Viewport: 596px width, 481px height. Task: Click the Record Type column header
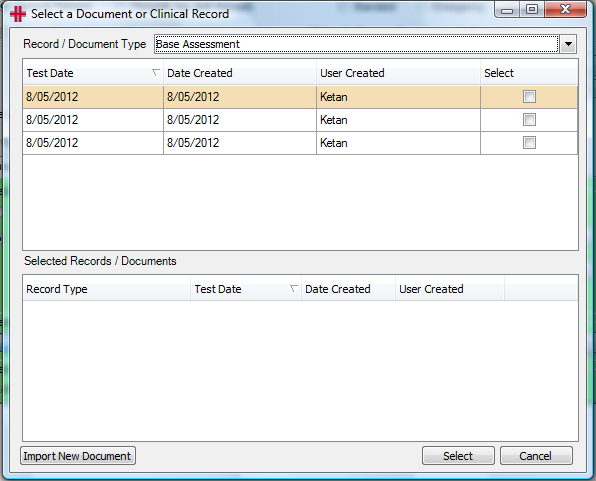(x=106, y=289)
